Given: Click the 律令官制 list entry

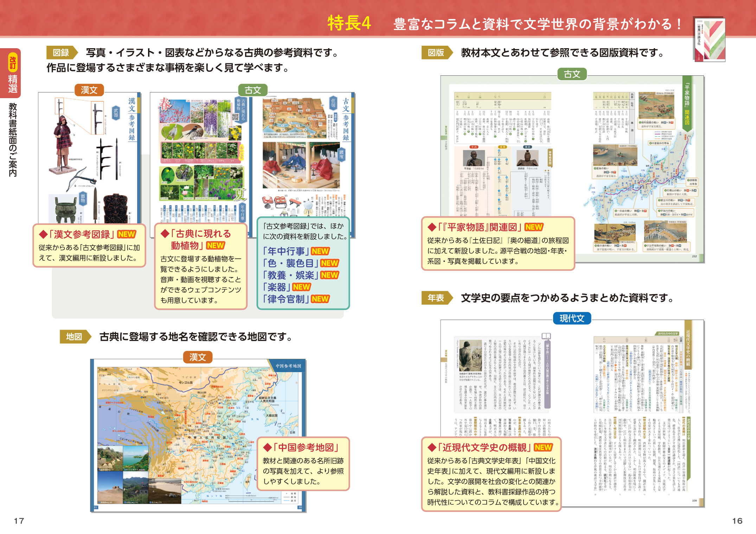Looking at the screenshot, I should (286, 299).
